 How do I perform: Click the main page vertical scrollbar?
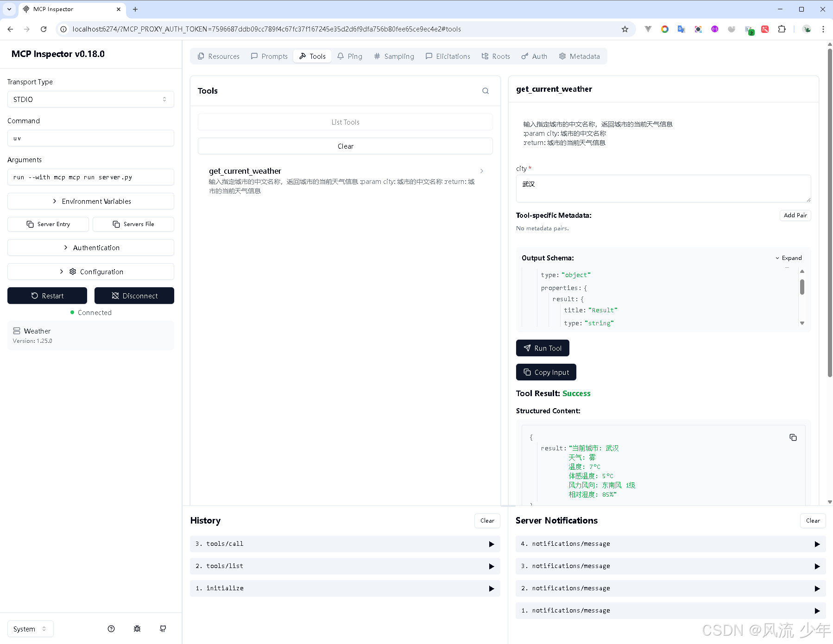(830, 213)
